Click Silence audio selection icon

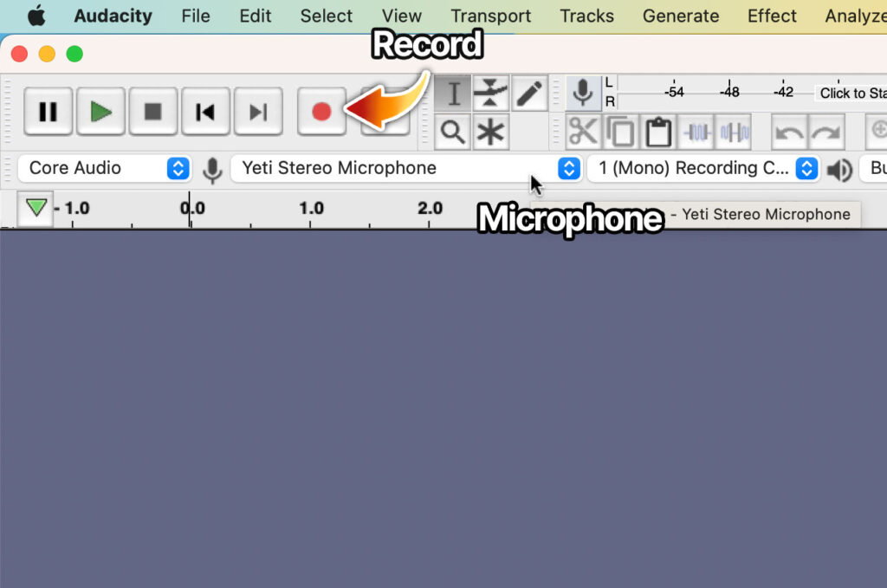coord(734,132)
